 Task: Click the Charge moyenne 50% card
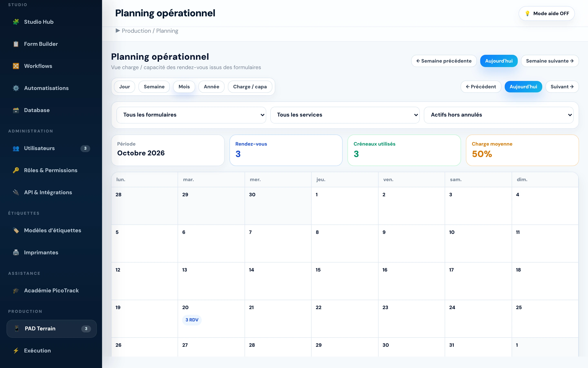(x=522, y=150)
